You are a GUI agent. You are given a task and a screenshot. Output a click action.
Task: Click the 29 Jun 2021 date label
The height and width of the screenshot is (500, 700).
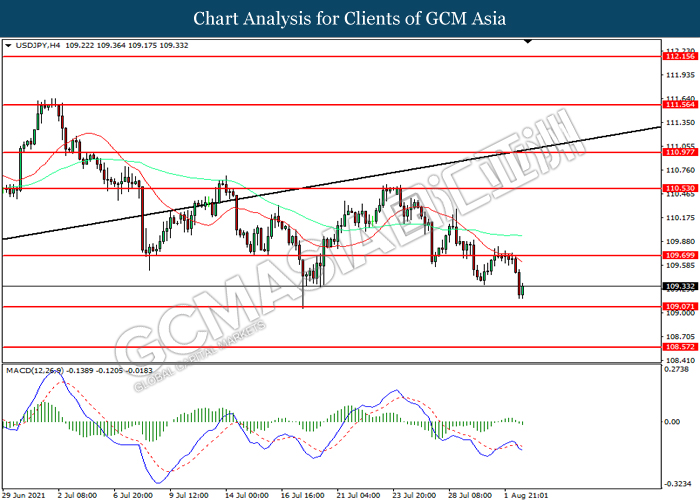[x=26, y=495]
